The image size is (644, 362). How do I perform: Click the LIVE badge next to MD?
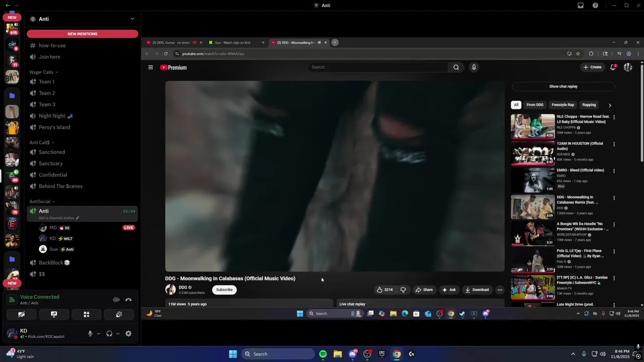click(129, 228)
